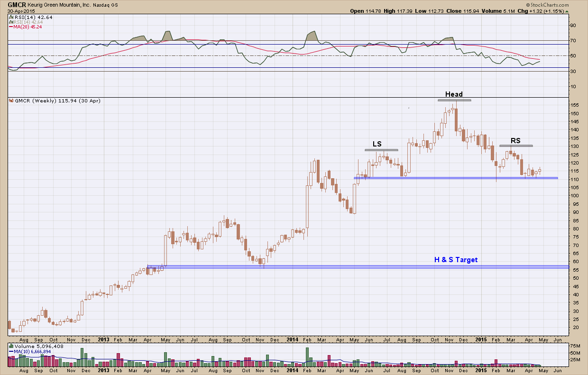Click the 10 label on the RSI axis
The height and width of the screenshot is (375, 588).
tap(574, 86)
